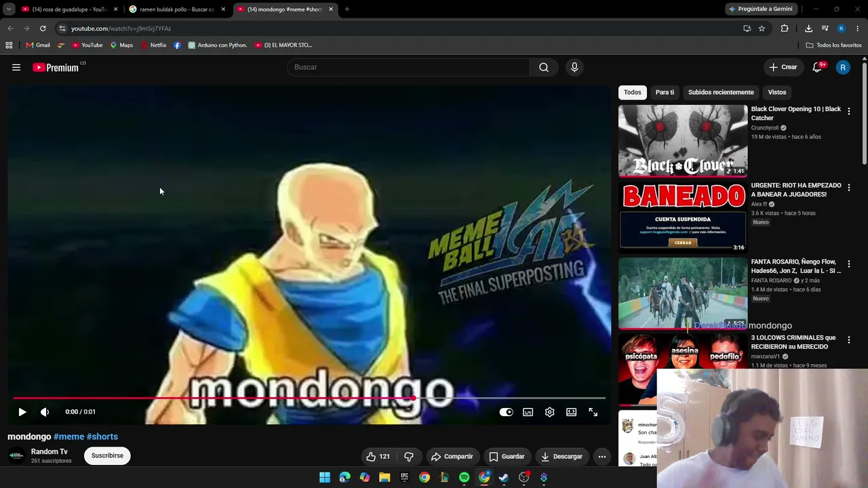Viewport: 868px width, 488px height.
Task: Dislike the mondongo video
Action: coord(409,456)
